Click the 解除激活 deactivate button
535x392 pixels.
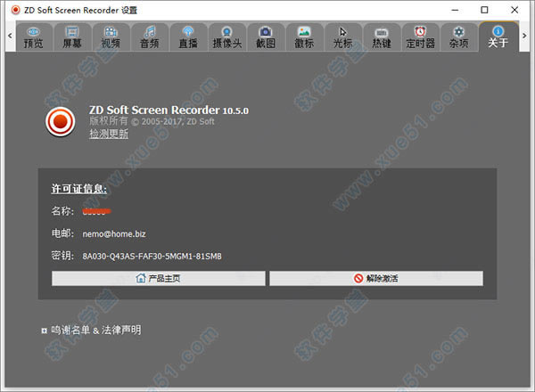click(376, 279)
